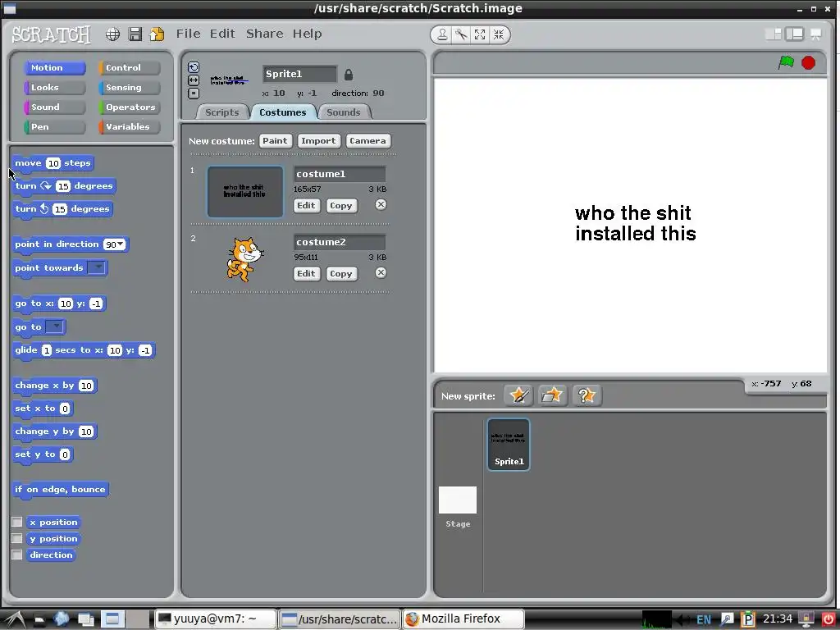
Task: Edit costume1
Action: [307, 206]
